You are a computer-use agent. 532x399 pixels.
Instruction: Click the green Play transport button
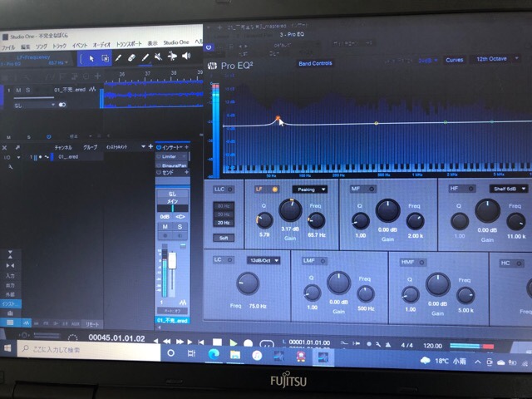pos(233,342)
